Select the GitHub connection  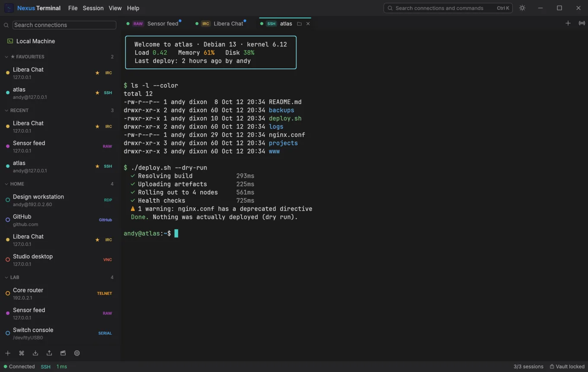60,220
